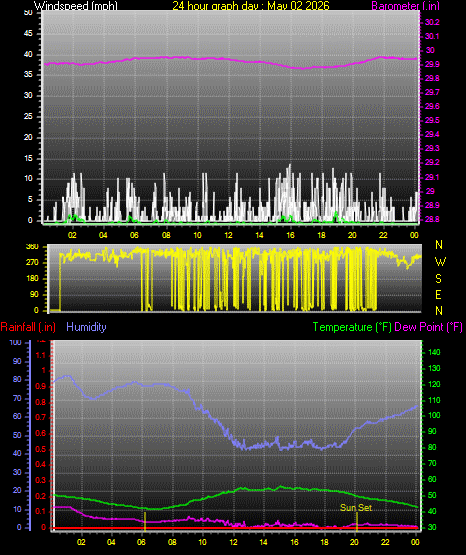Click barometer axis value '29.1'
The width and height of the screenshot is (466, 555).
[x=432, y=177]
